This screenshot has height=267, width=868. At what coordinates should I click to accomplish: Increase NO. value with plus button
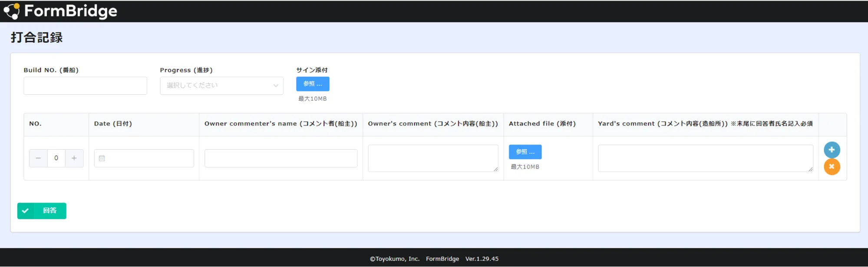[x=74, y=158]
